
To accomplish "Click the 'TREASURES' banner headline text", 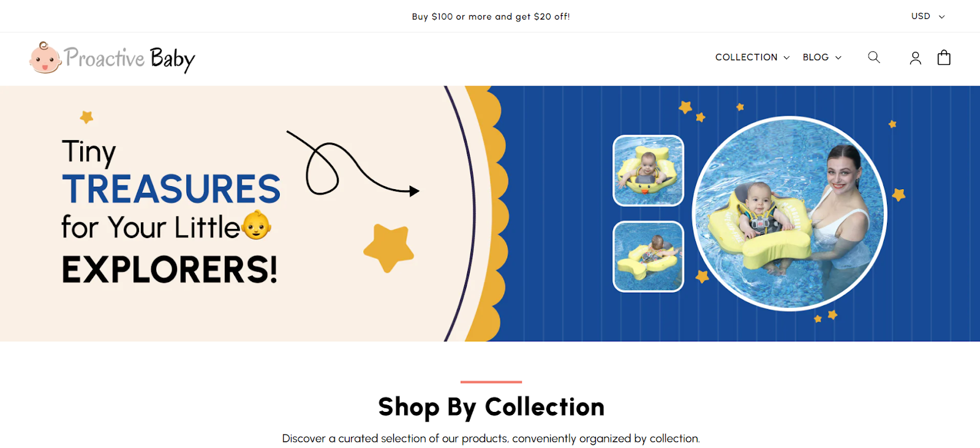I will [171, 189].
